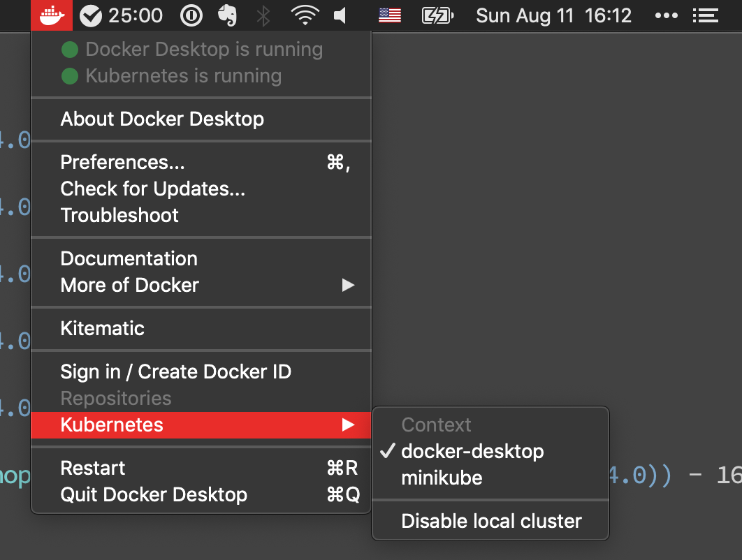742x560 pixels.
Task: Open the timer checkmark icon showing 25:00
Action: (91, 15)
